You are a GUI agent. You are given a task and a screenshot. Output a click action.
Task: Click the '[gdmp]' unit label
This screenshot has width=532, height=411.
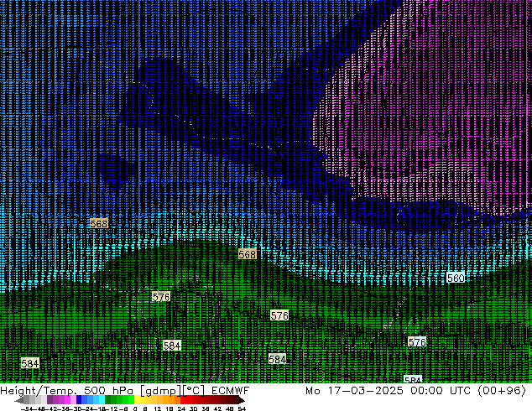160,391
